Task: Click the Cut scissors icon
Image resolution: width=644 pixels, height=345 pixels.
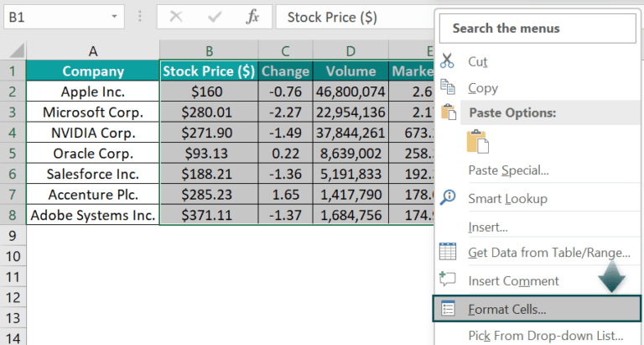Action: click(447, 61)
